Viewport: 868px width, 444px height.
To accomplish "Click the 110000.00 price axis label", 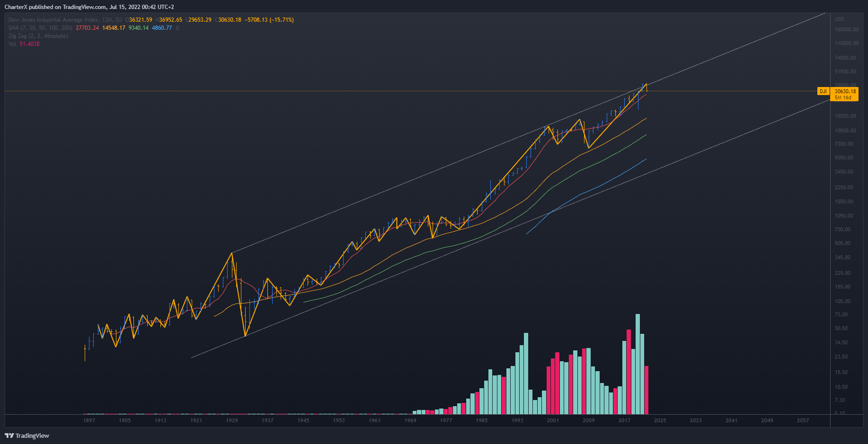I will [x=847, y=43].
